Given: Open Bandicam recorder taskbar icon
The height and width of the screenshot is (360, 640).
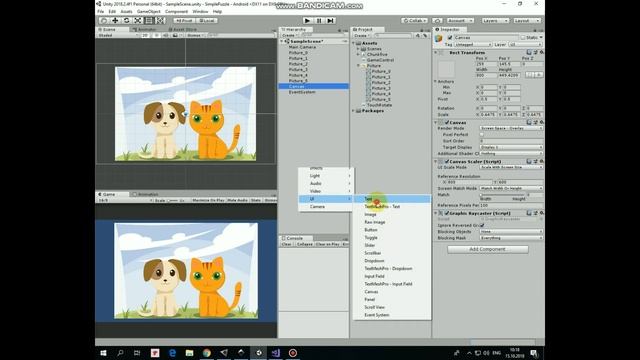Looking at the screenshot, I should [x=293, y=353].
